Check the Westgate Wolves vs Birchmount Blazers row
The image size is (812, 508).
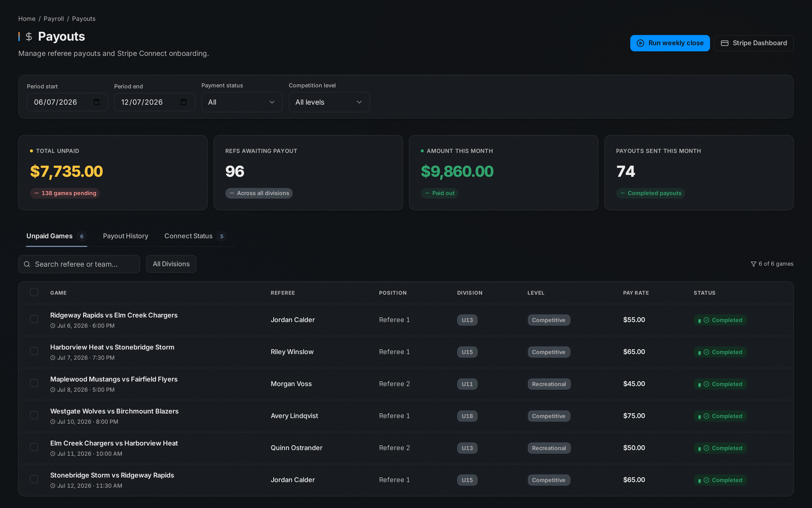34,415
